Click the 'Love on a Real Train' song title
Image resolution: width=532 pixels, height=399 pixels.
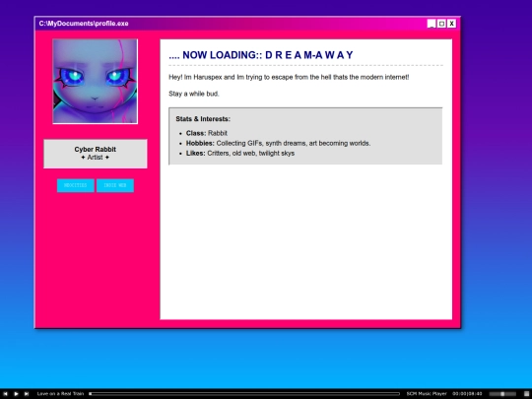click(x=60, y=393)
